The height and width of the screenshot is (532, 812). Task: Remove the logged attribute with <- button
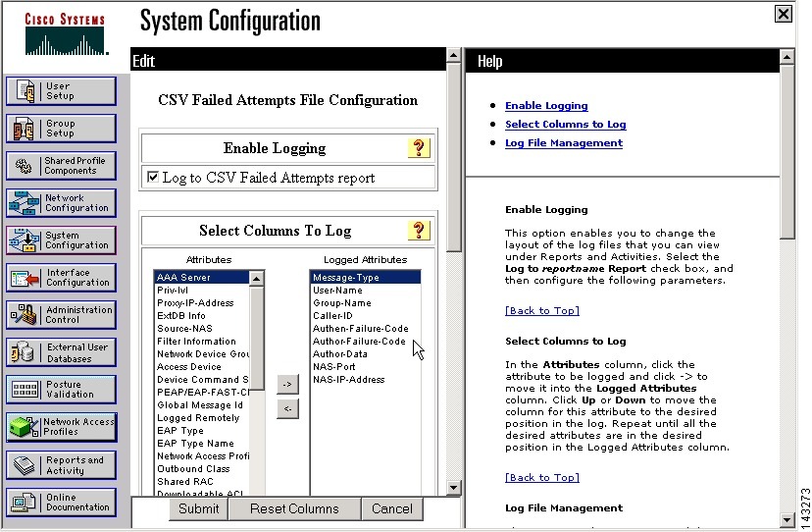[287, 408]
